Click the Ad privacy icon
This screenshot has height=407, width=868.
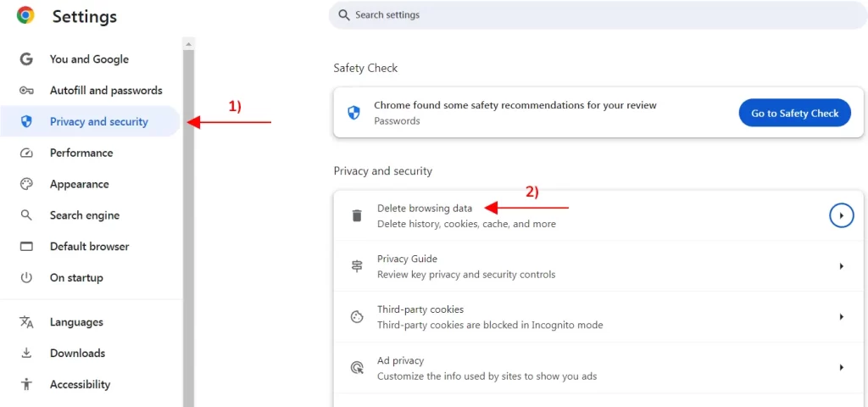[357, 368]
